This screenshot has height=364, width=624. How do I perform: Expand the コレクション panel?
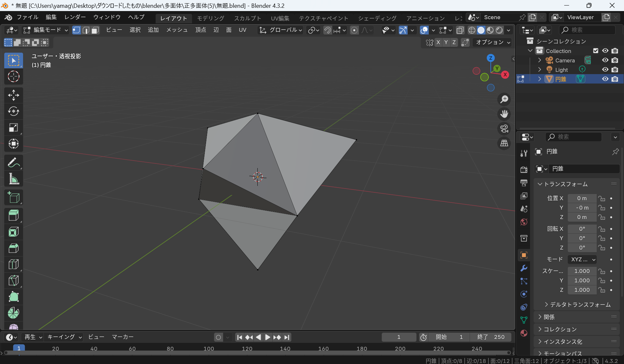pyautogui.click(x=577, y=329)
